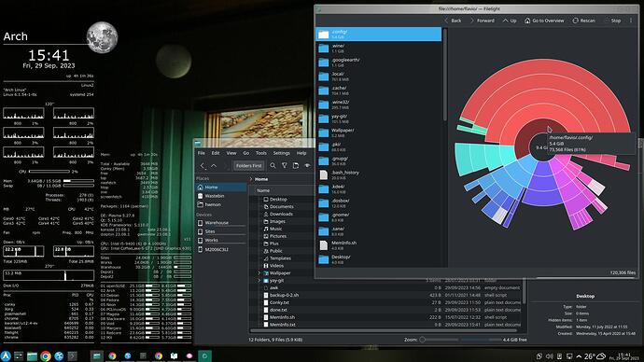Open the Tools menu in Dolphin
This screenshot has height=362, width=644.
[261, 153]
